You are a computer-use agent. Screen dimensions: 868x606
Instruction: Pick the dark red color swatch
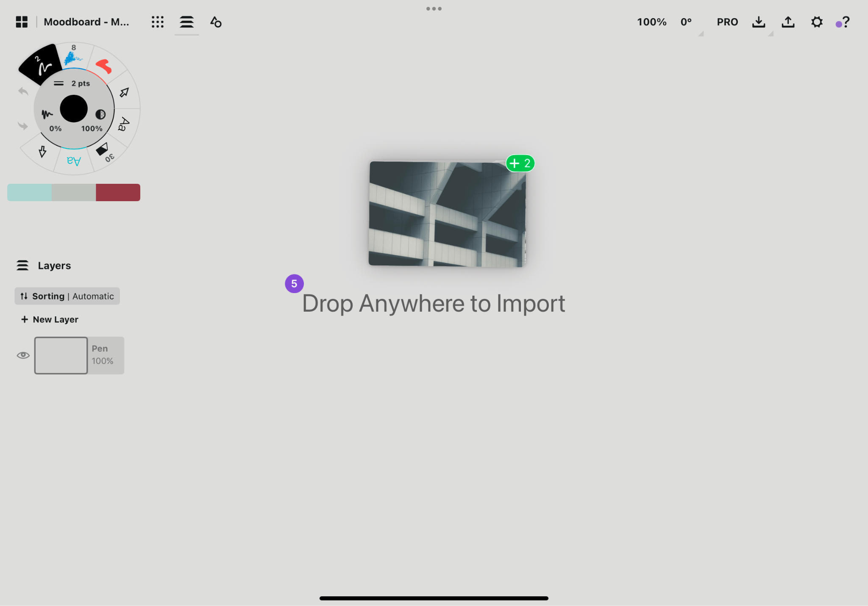[118, 192]
